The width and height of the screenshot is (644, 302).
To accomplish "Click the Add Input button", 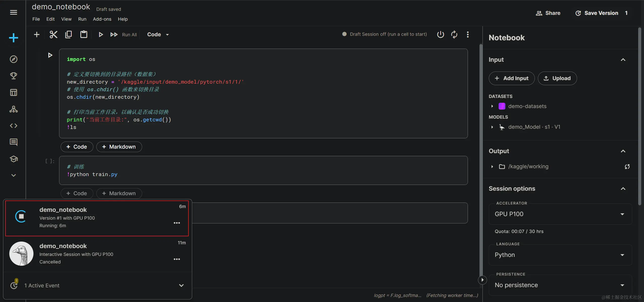I will [x=512, y=78].
